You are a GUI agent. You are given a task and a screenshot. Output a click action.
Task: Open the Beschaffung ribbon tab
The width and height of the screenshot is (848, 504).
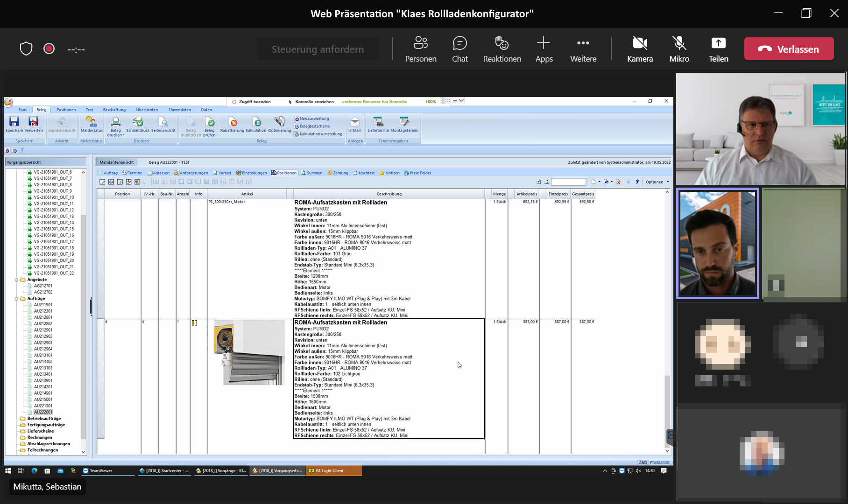114,110
